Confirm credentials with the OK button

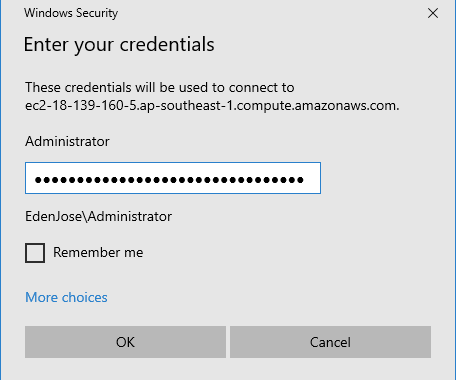[125, 342]
